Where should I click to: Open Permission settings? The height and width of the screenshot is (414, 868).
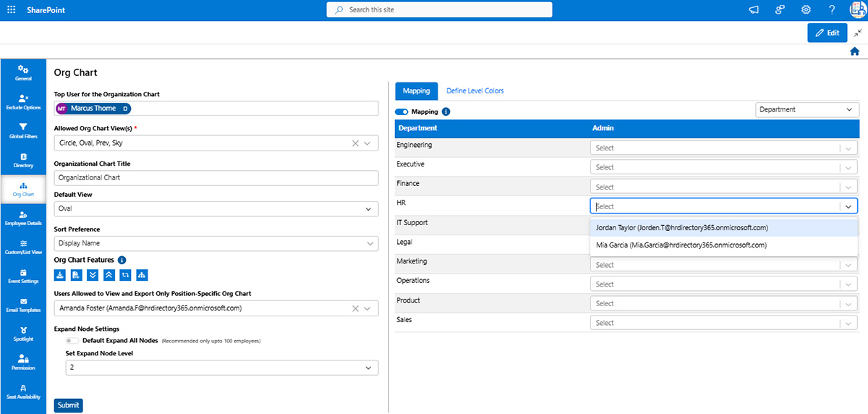(23, 363)
